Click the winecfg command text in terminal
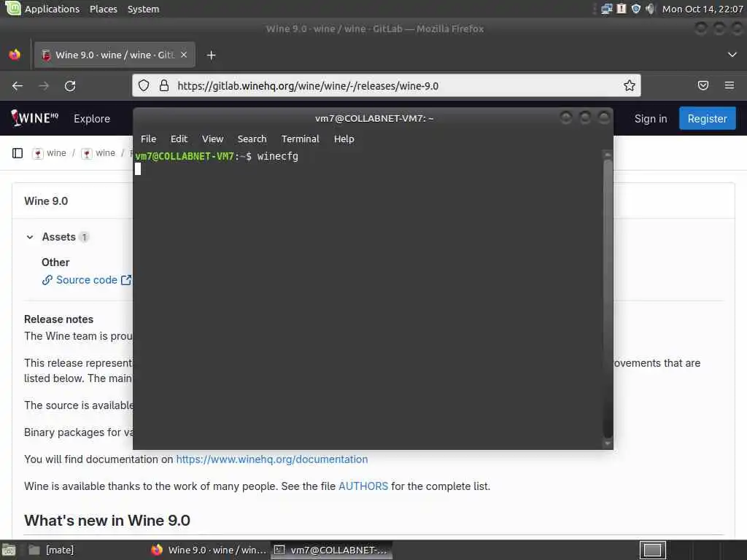747x560 pixels. point(278,156)
